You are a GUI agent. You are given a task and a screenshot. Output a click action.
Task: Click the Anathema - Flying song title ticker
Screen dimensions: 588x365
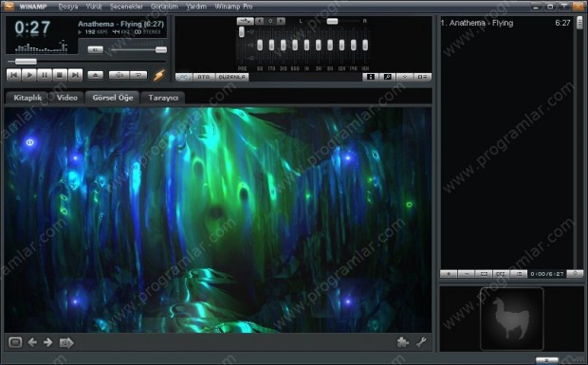click(120, 24)
